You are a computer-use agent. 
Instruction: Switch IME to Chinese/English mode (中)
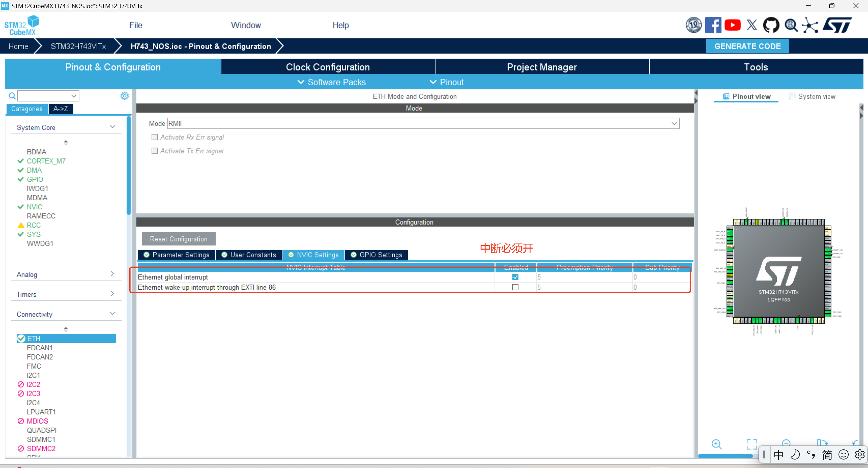(778, 454)
